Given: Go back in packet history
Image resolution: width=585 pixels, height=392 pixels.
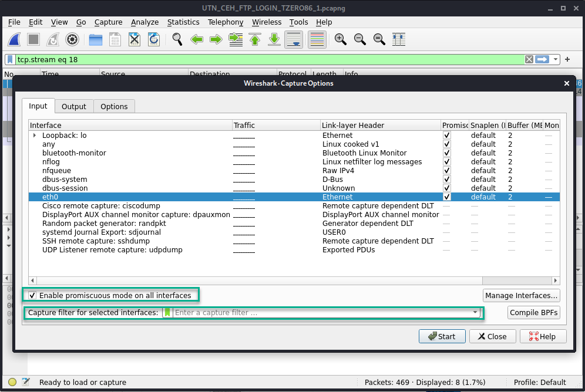Looking at the screenshot, I should 197,39.
